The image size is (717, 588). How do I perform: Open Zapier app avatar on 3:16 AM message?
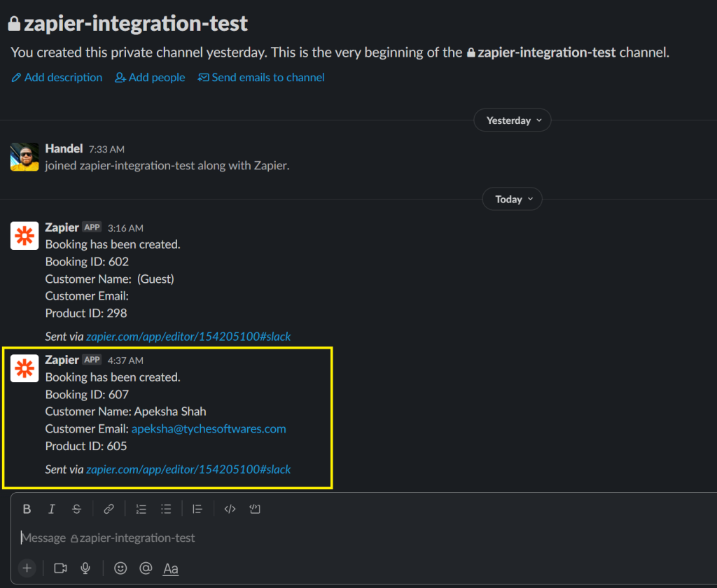pyautogui.click(x=25, y=236)
